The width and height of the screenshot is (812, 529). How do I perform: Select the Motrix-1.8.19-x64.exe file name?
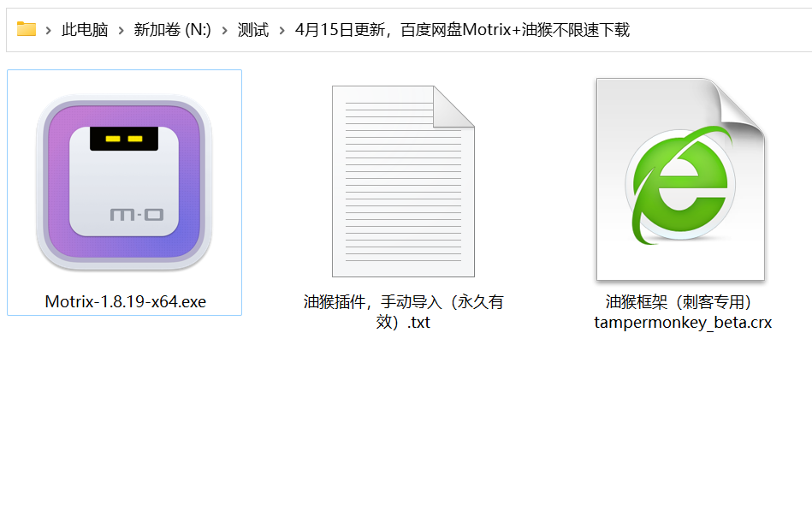125,301
